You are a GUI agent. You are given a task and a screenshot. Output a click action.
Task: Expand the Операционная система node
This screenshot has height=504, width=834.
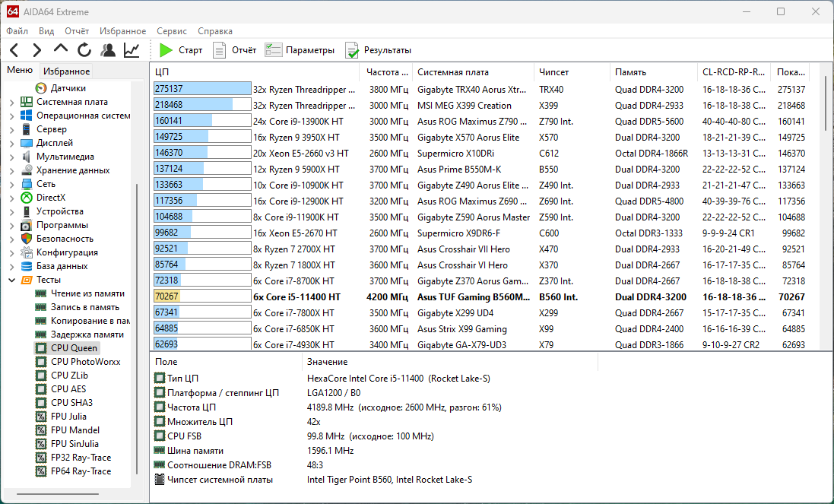pyautogui.click(x=11, y=116)
